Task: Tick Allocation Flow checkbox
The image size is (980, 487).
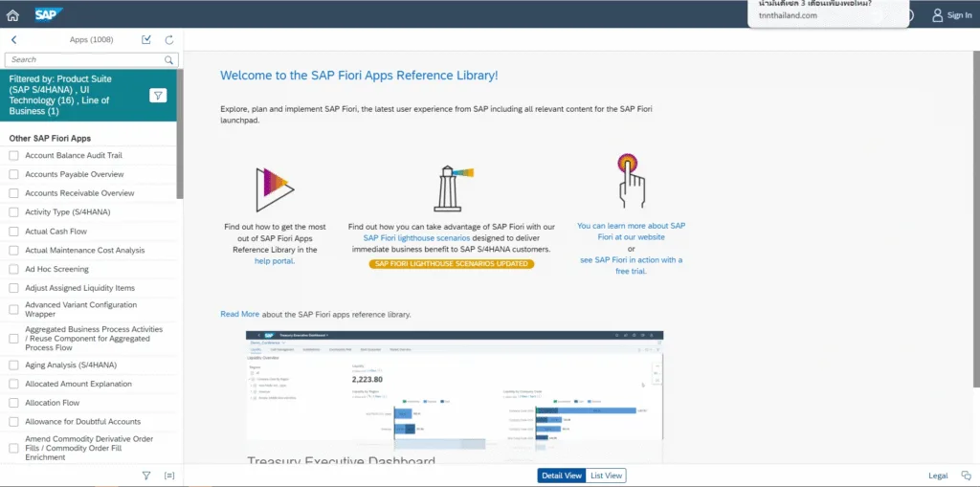Action: click(x=13, y=403)
